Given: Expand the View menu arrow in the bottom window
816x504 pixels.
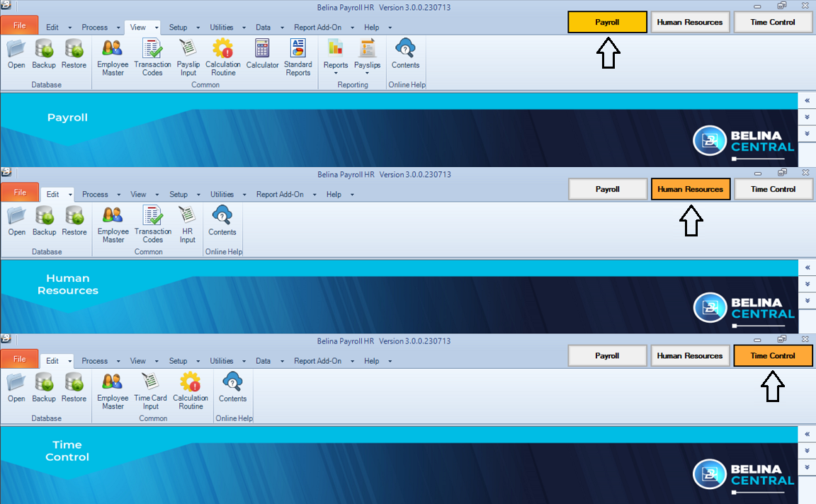Looking at the screenshot, I should point(156,361).
